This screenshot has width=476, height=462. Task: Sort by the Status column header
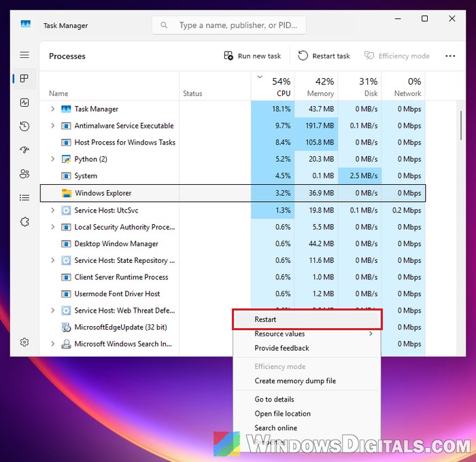(x=215, y=86)
